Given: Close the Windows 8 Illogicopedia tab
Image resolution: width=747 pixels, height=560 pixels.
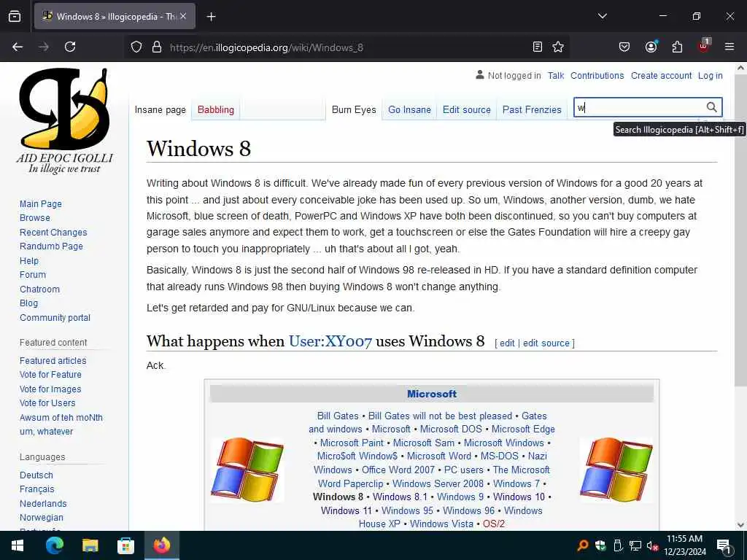Looking at the screenshot, I should (183, 16).
